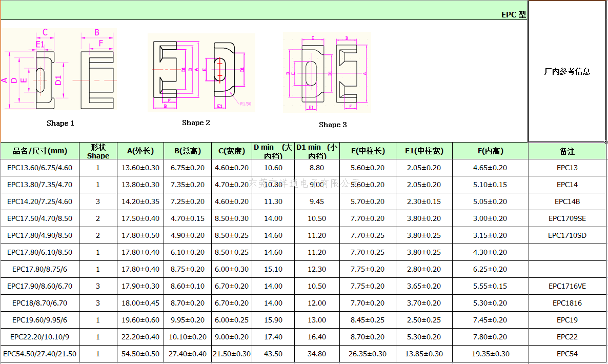Click the F(内高) column header
Image resolution: width=608 pixels, height=364 pixels.
[490, 151]
